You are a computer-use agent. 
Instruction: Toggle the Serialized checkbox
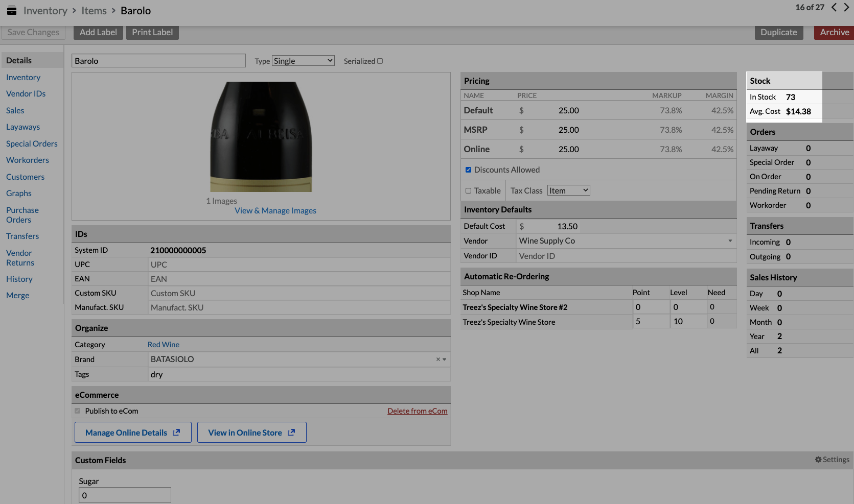point(380,61)
